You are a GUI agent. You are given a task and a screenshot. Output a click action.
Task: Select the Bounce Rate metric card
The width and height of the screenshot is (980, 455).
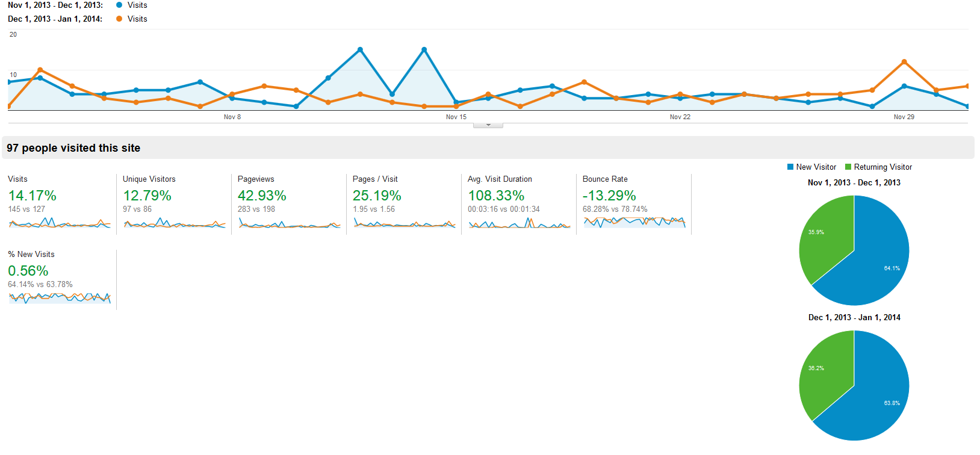coord(634,204)
